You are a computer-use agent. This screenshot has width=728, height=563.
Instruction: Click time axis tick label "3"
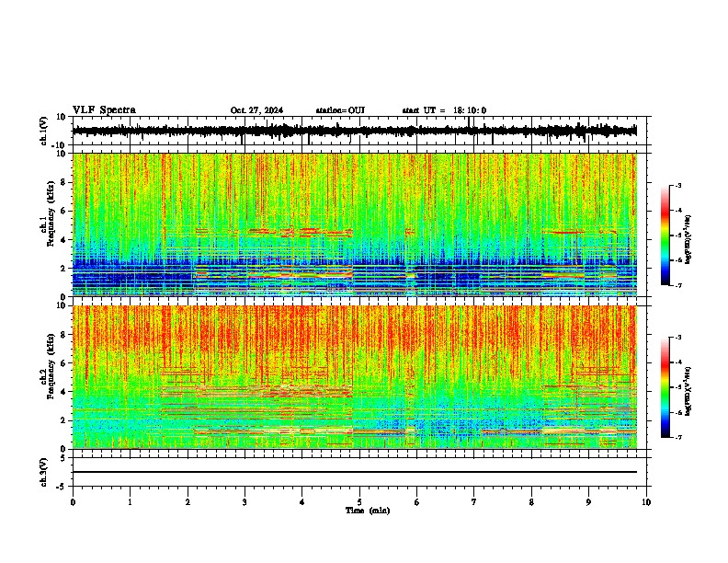pyautogui.click(x=245, y=502)
